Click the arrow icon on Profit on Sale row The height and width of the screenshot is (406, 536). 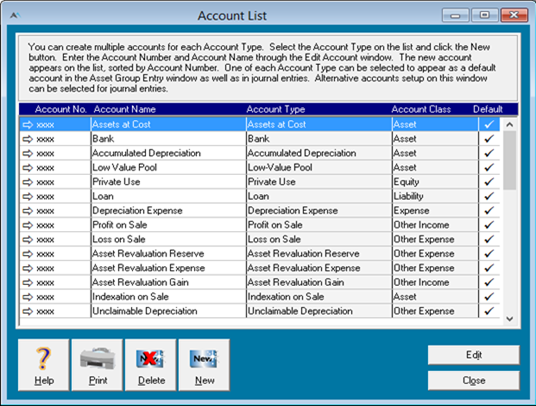pos(27,225)
